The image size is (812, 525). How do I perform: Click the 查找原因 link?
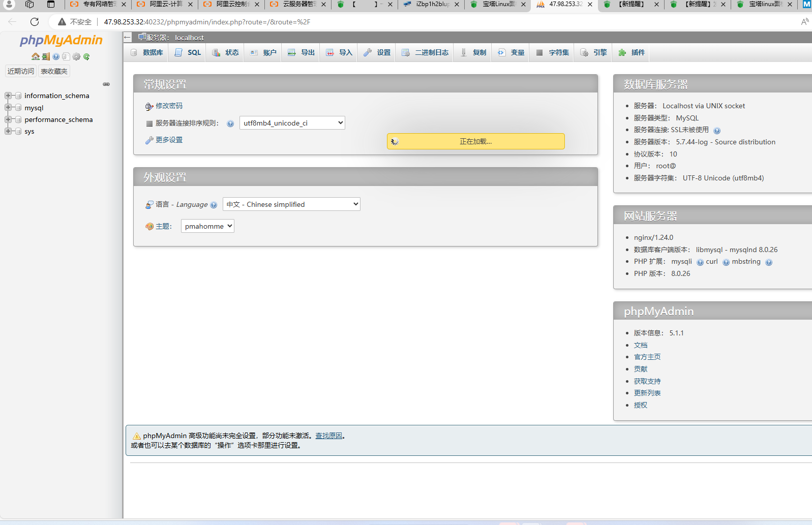point(328,436)
